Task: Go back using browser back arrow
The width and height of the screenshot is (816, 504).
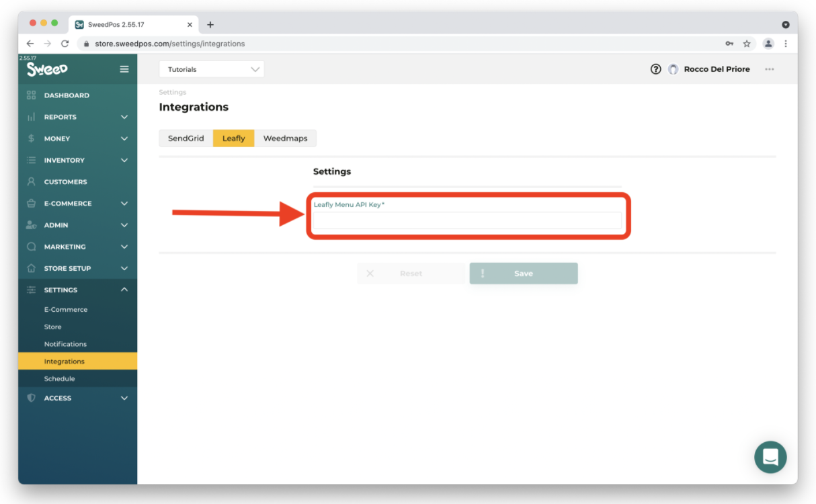Action: tap(30, 44)
